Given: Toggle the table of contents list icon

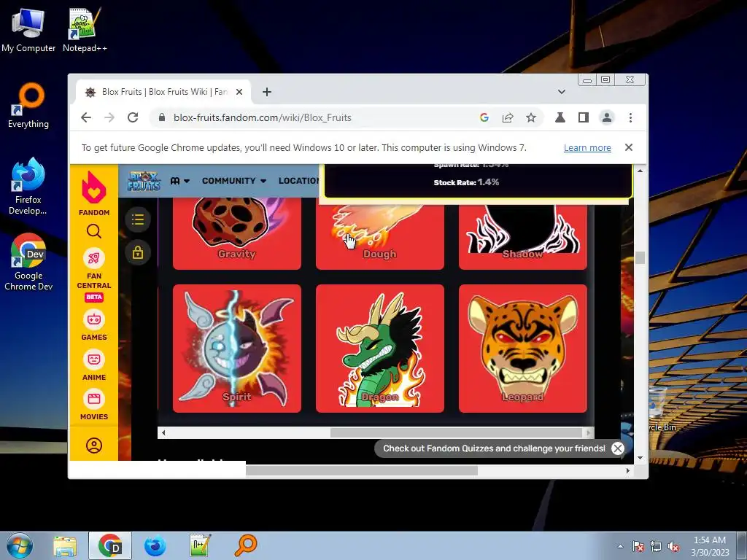Looking at the screenshot, I should coord(138,219).
